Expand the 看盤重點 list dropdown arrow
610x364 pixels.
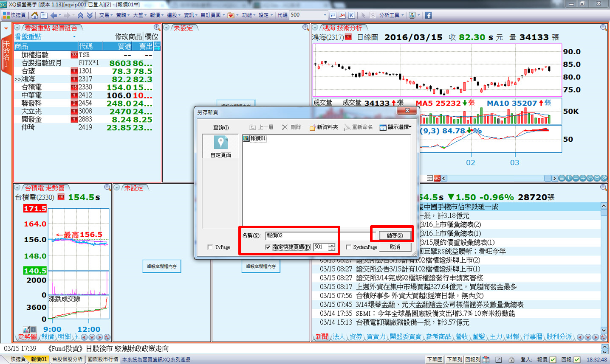tap(74, 37)
